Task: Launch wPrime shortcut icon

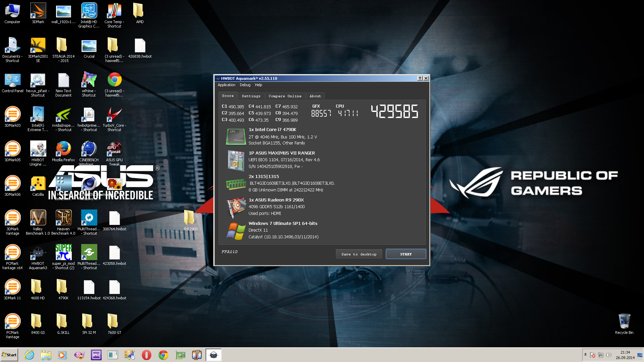Action: click(x=89, y=84)
